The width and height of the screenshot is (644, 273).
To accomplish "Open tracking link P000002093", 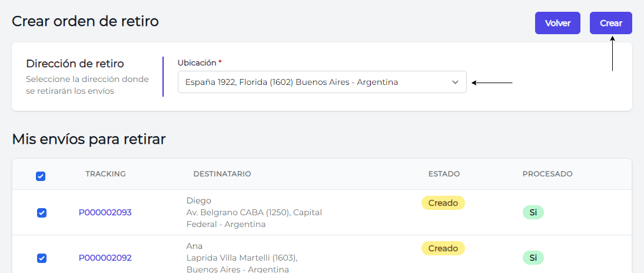I will pyautogui.click(x=105, y=212).
